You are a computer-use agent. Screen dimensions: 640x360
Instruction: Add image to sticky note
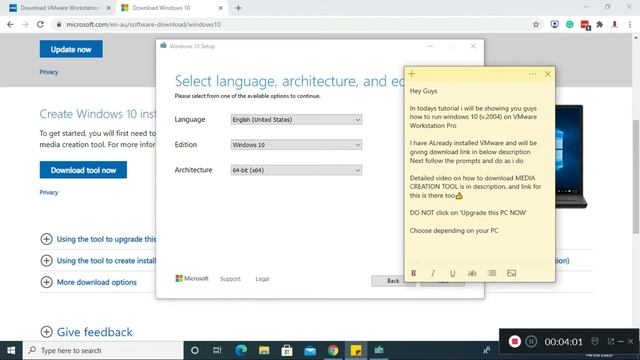511,273
